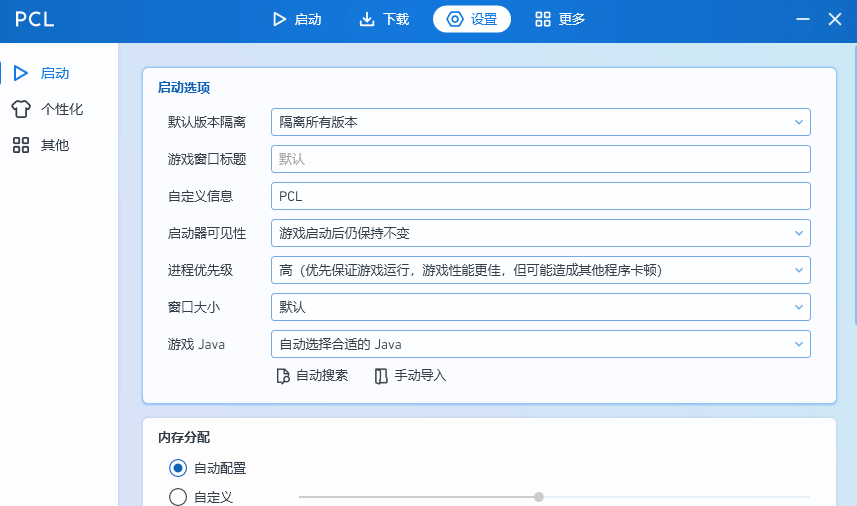The height and width of the screenshot is (506, 857).
Task: Open the 默认版本隔离 dropdown
Action: point(540,122)
